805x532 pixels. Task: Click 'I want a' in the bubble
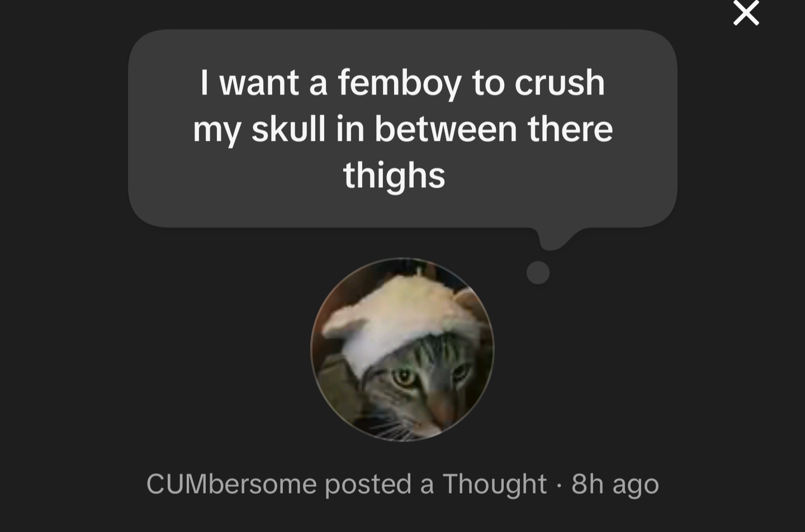point(264,83)
